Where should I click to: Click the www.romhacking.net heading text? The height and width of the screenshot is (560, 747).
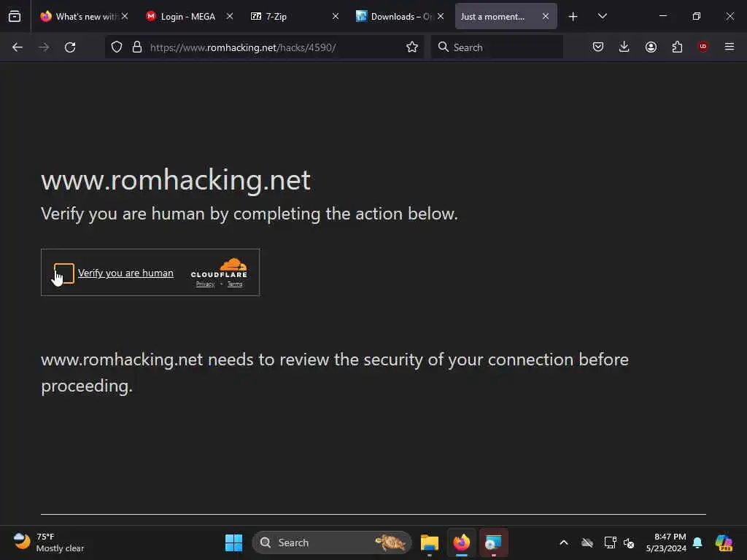point(176,180)
